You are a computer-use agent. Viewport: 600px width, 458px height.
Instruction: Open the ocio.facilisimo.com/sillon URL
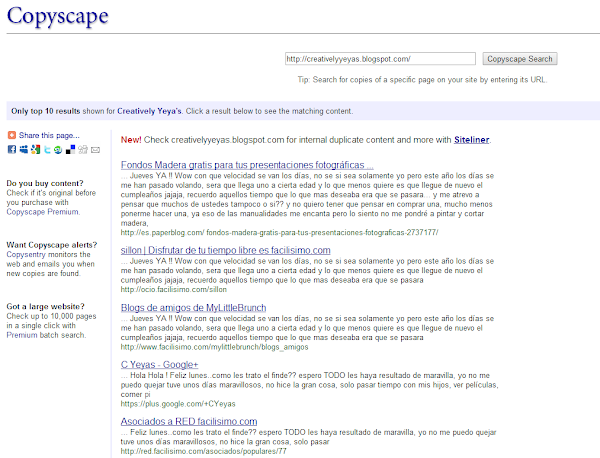(x=174, y=289)
